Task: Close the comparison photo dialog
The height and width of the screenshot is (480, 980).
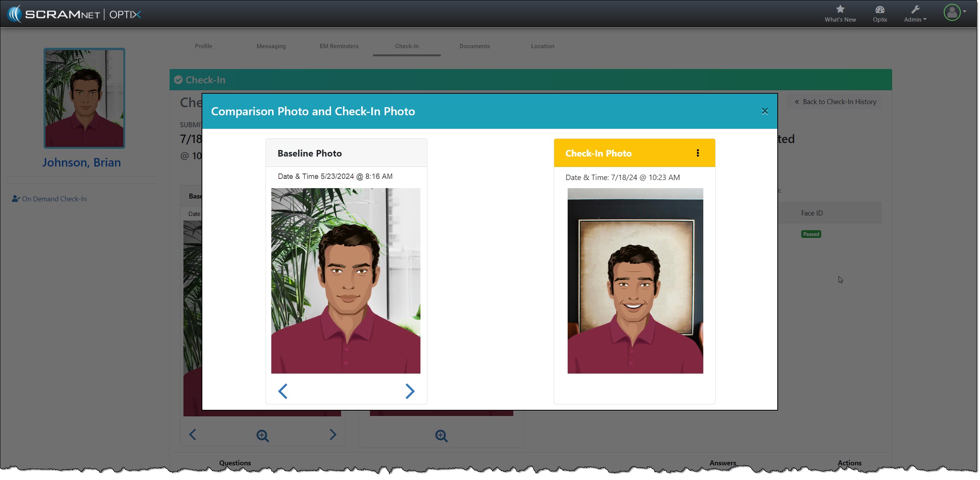Action: coord(765,111)
